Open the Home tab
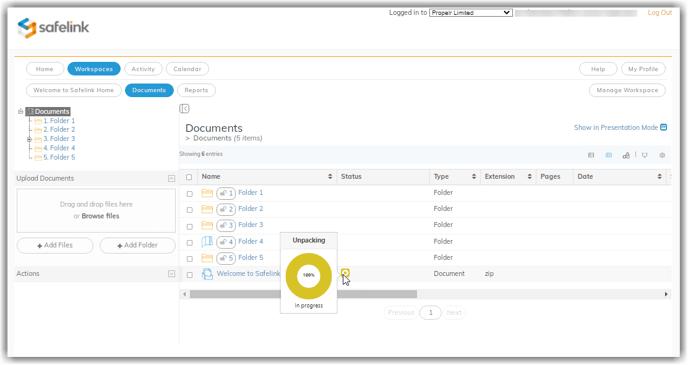This screenshot has width=688, height=365. [x=45, y=69]
